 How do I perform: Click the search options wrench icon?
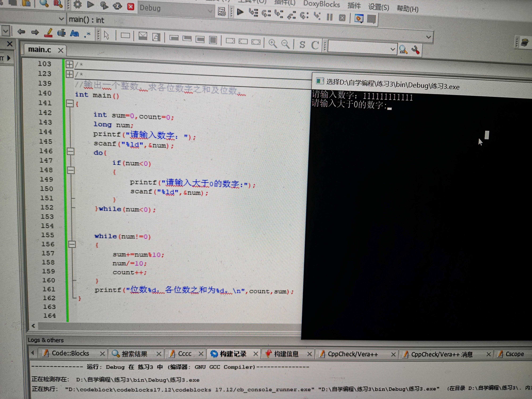(x=416, y=50)
